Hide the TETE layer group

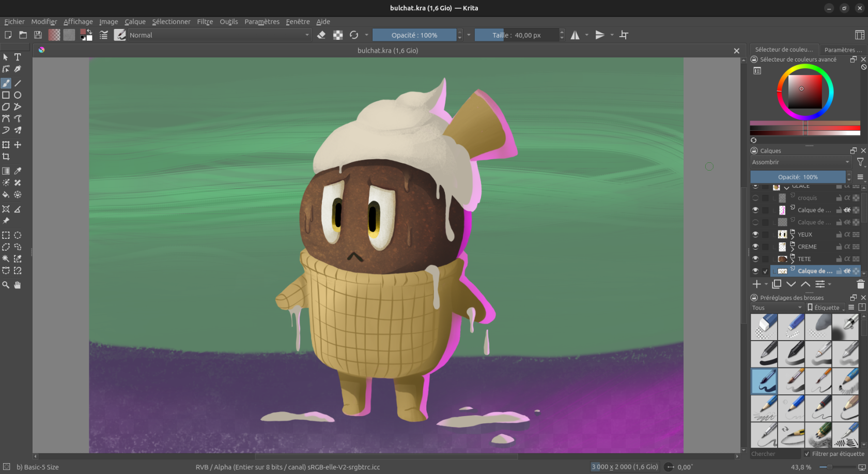pos(755,259)
